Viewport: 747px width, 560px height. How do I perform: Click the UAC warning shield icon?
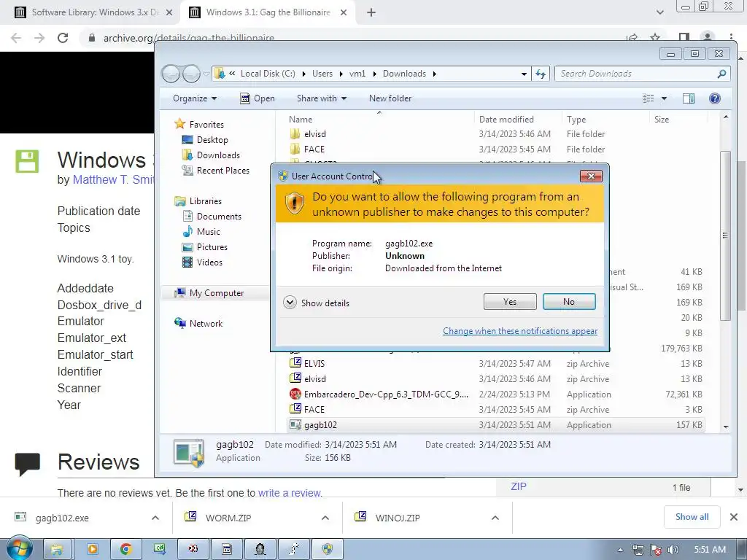click(295, 203)
